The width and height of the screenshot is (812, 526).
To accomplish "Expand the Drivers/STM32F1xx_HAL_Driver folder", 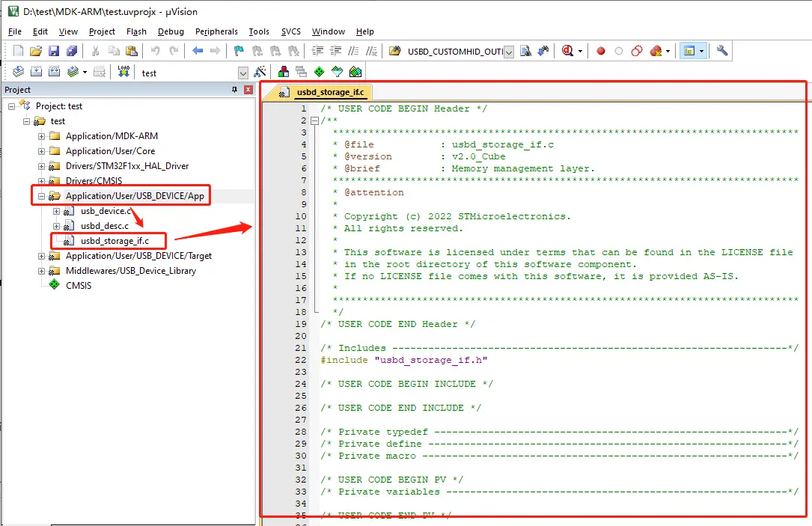I will click(42, 166).
